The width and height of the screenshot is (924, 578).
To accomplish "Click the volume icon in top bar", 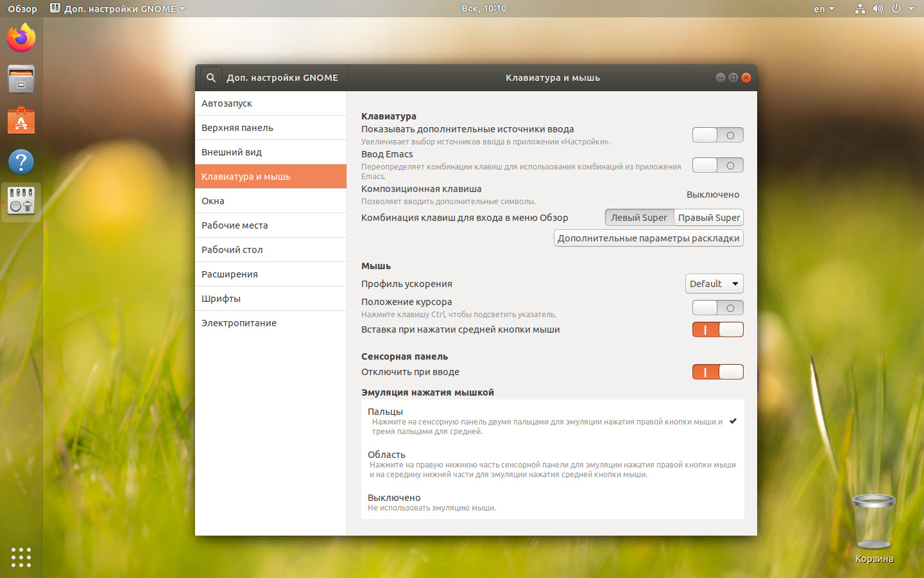I will [x=878, y=8].
